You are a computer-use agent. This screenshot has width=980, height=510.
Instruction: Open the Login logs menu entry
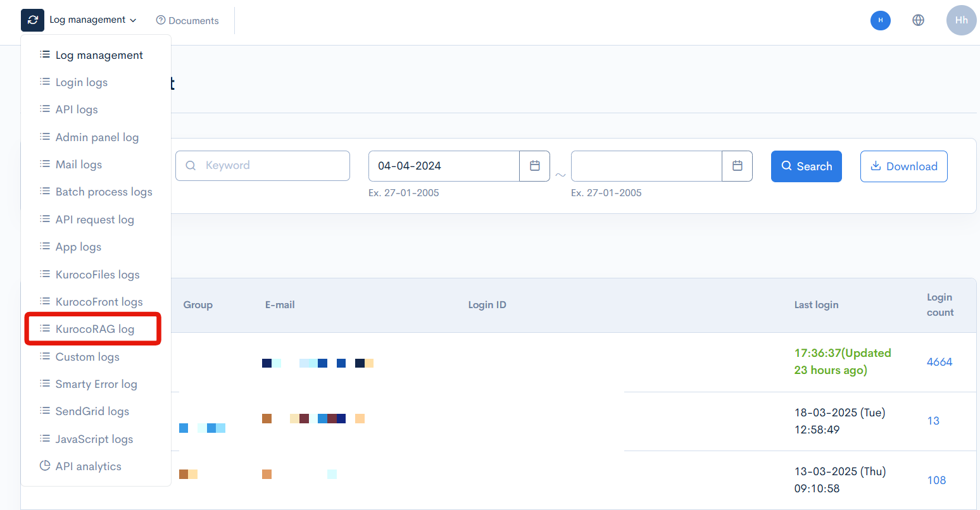[82, 82]
